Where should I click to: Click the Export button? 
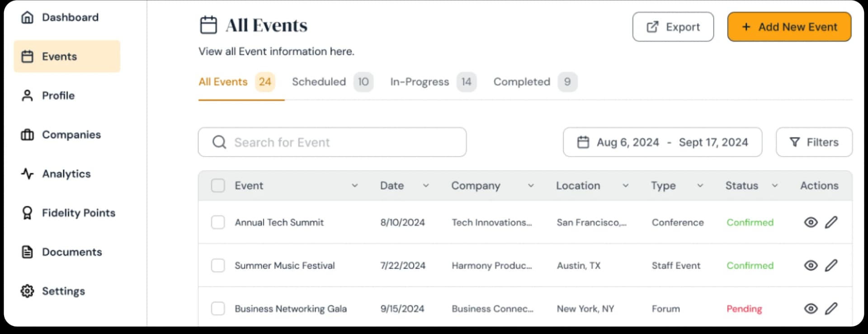click(x=673, y=27)
